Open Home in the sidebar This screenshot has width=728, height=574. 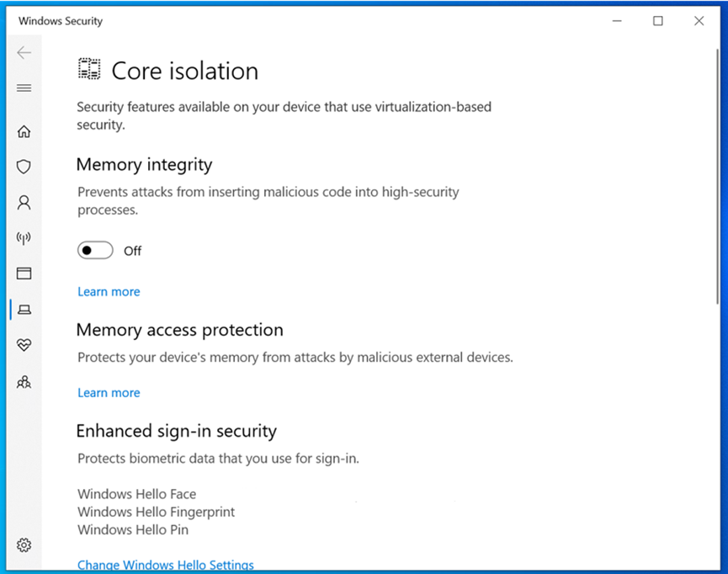[24, 131]
